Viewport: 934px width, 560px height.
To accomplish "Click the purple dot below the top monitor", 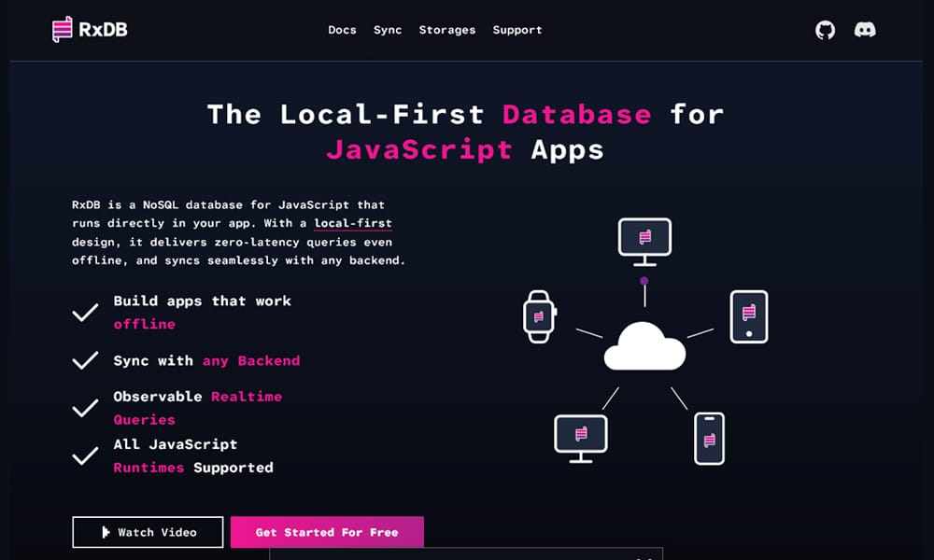I will pos(644,281).
